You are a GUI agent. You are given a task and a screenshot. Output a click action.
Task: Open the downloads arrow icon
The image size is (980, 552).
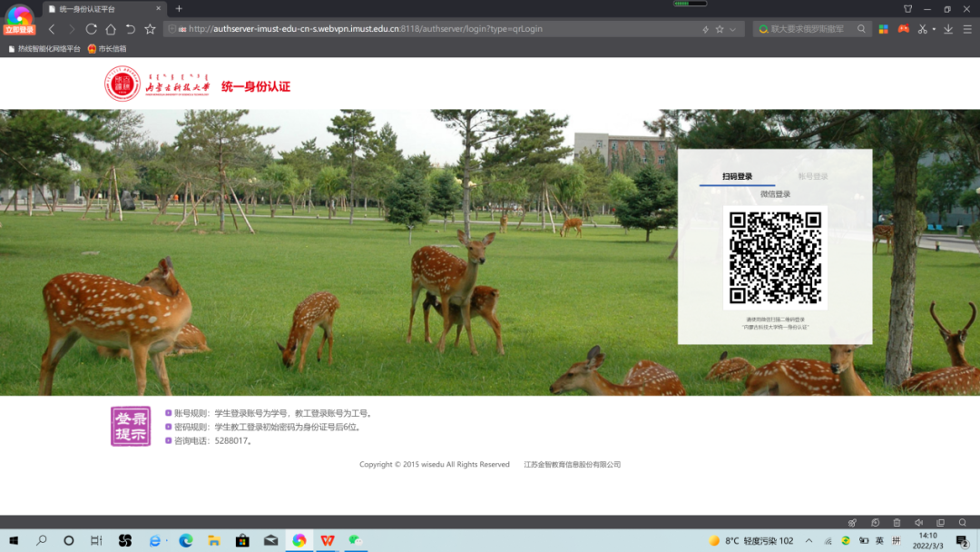pyautogui.click(x=947, y=29)
